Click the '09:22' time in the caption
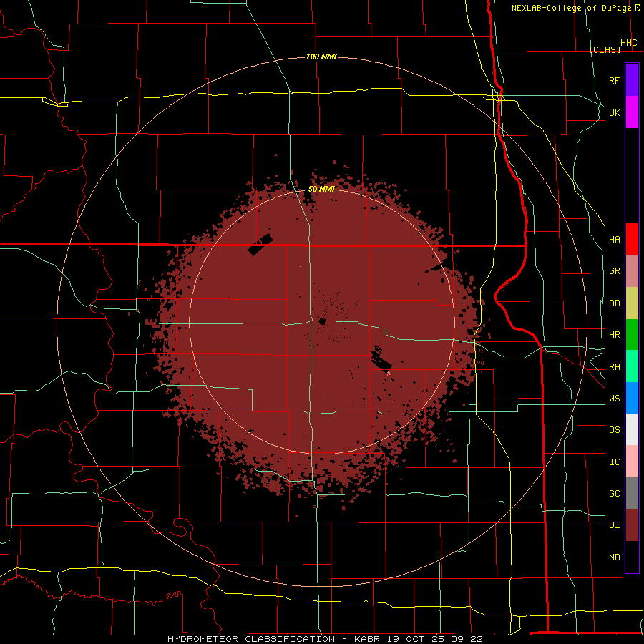The height and width of the screenshot is (644, 644). point(466,639)
